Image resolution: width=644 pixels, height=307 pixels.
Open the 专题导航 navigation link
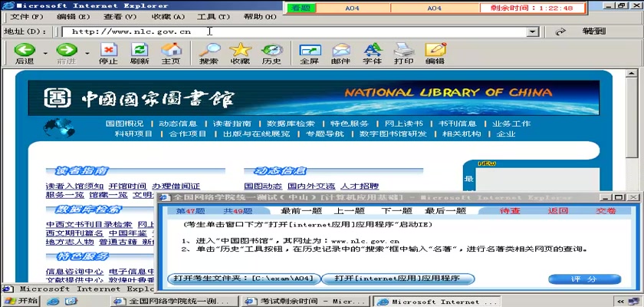325,134
